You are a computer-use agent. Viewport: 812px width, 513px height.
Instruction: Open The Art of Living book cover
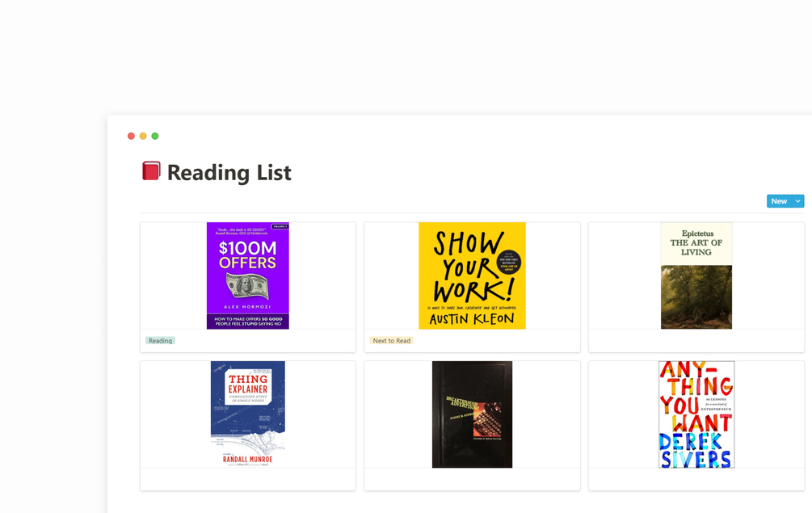pyautogui.click(x=696, y=275)
